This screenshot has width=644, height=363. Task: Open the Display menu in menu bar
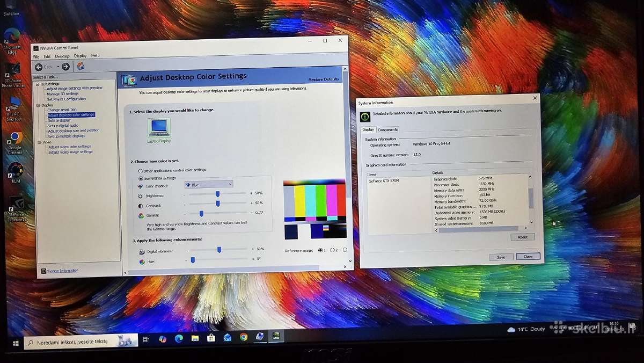tap(80, 56)
